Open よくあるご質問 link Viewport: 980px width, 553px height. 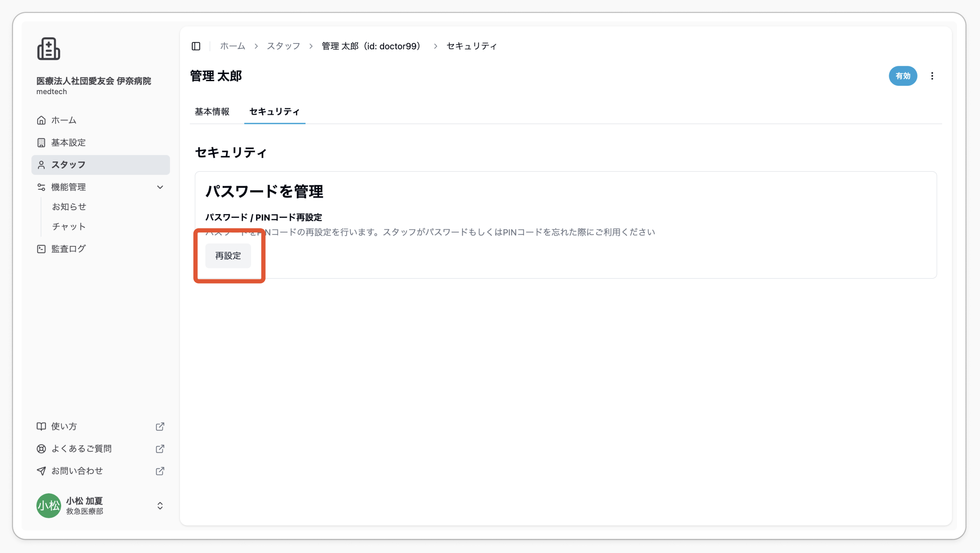pos(100,448)
